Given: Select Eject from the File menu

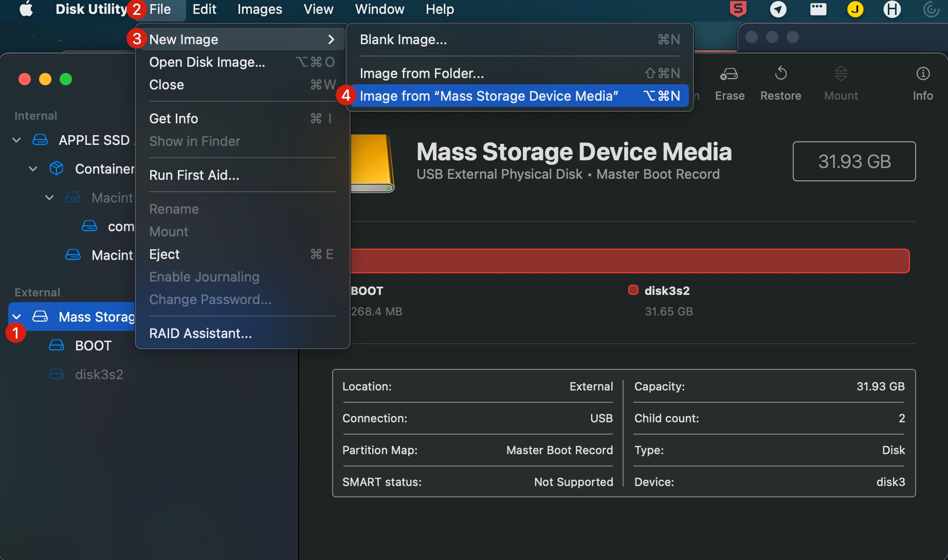Looking at the screenshot, I should click(242, 254).
